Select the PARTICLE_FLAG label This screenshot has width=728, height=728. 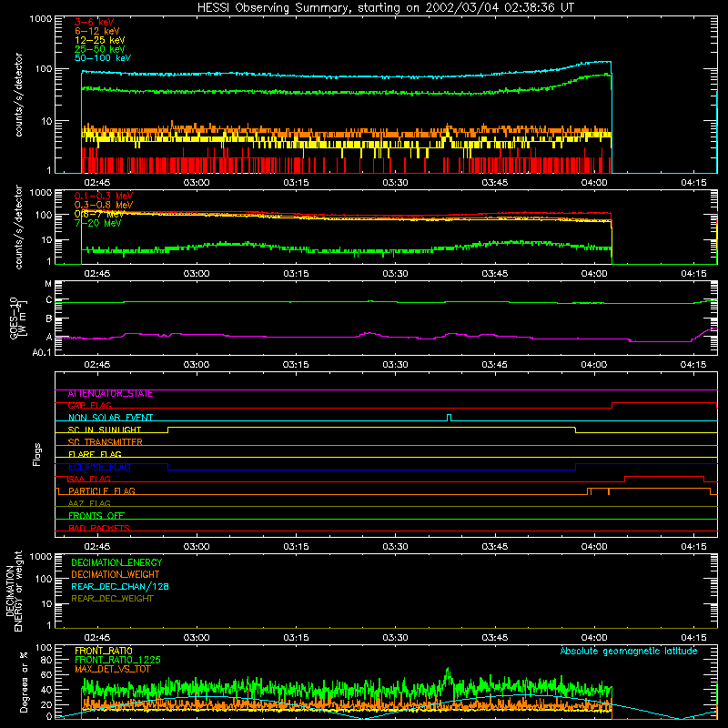[102, 491]
